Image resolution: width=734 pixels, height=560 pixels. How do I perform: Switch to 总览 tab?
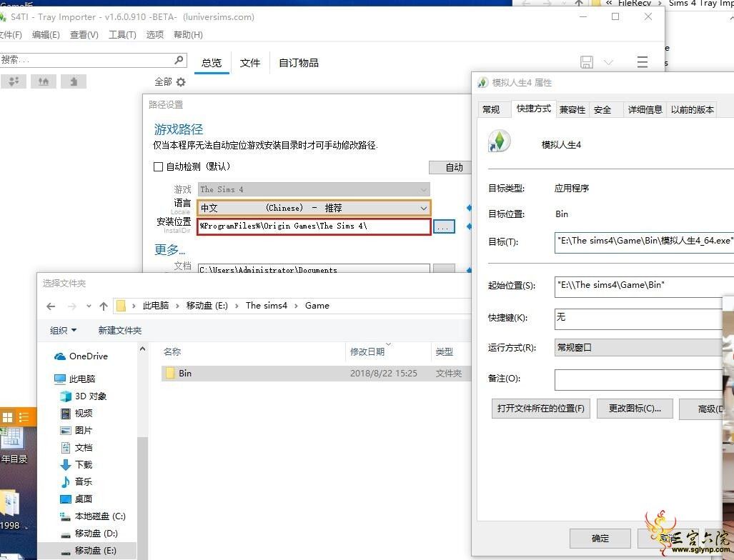(212, 63)
